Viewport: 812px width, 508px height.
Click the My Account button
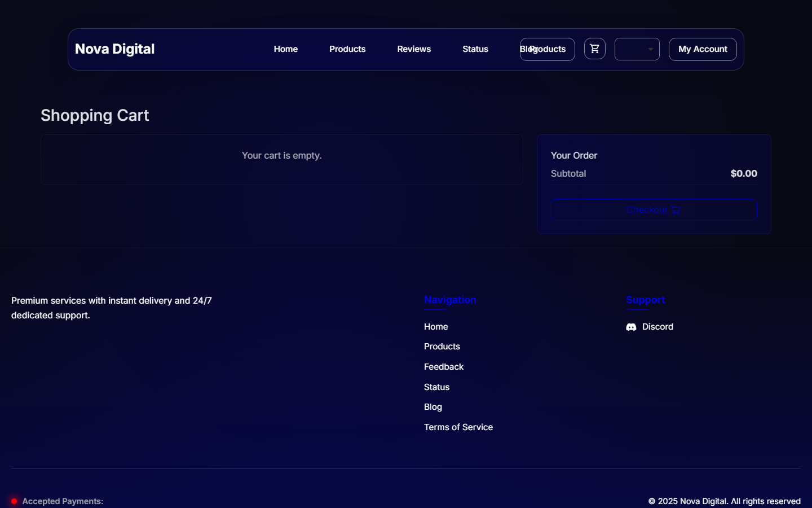tap(703, 49)
